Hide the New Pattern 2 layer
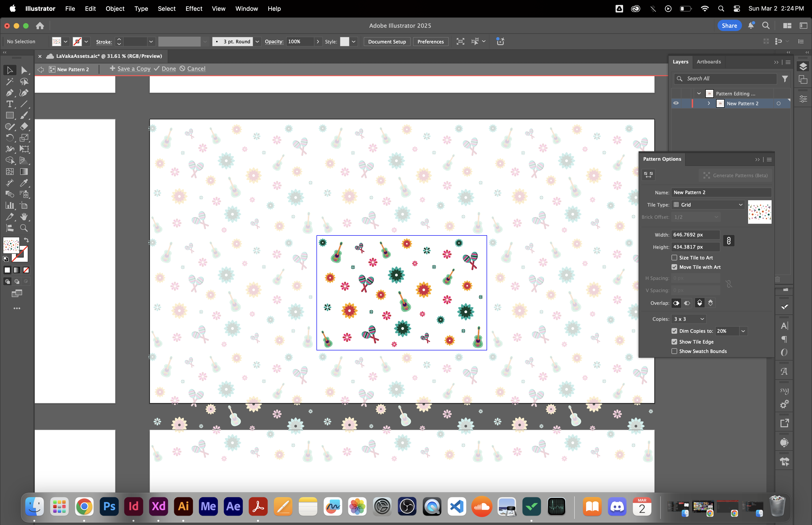The image size is (812, 525). click(x=676, y=103)
